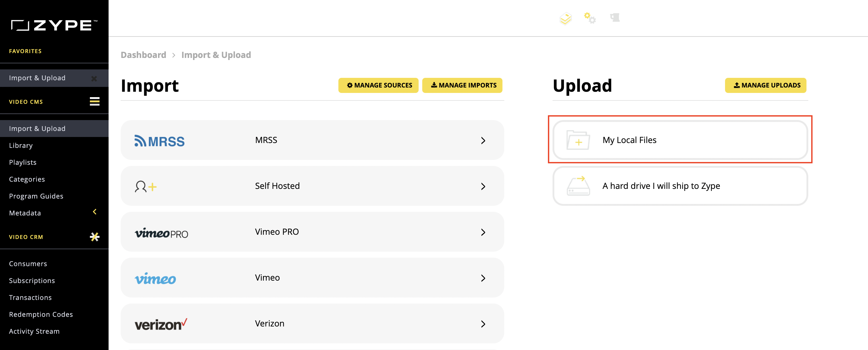The height and width of the screenshot is (350, 868).
Task: Click the Manage Sources button
Action: [x=379, y=85]
